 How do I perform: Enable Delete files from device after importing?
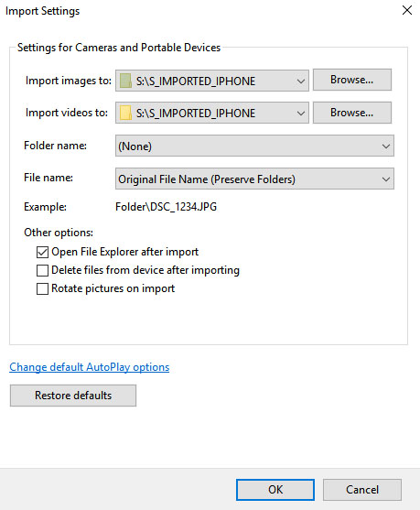coord(42,270)
